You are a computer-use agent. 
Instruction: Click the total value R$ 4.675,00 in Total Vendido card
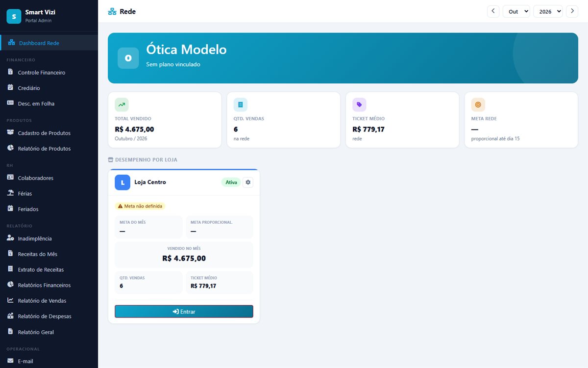point(134,130)
